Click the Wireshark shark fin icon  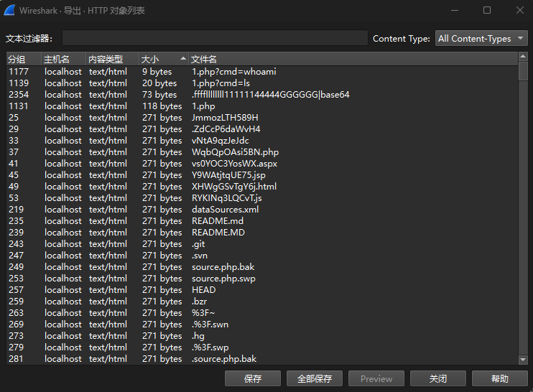coord(9,10)
